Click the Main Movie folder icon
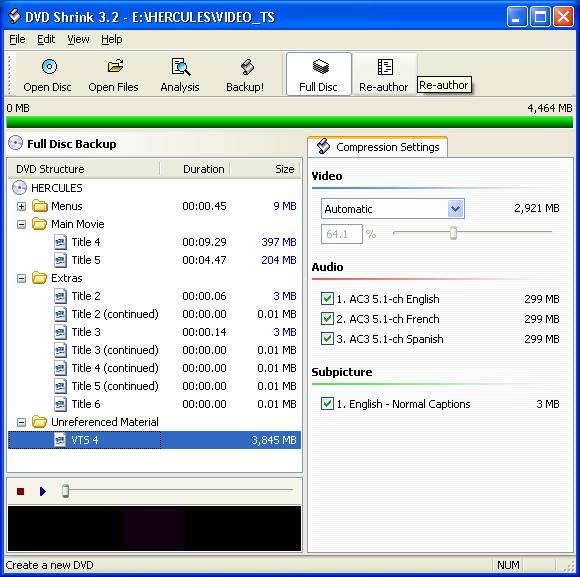Image resolution: width=580 pixels, height=577 pixels. point(40,224)
